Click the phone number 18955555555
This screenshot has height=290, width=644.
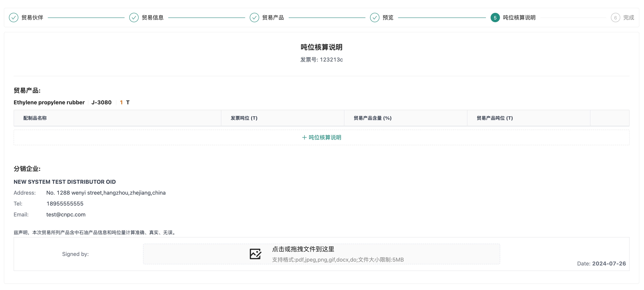coord(65,204)
